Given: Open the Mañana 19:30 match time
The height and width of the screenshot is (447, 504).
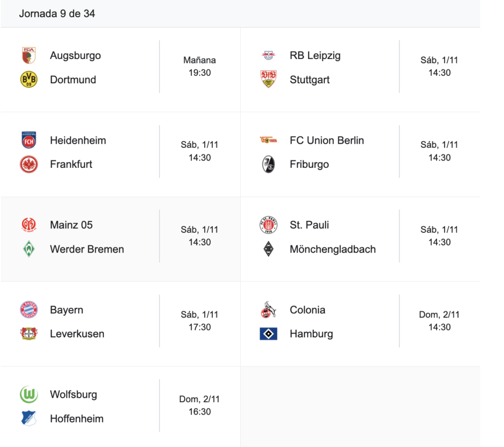Looking at the screenshot, I should (x=199, y=66).
